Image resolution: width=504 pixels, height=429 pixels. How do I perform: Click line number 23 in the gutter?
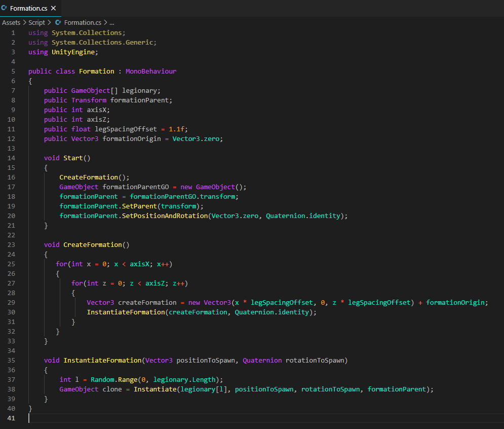11,244
